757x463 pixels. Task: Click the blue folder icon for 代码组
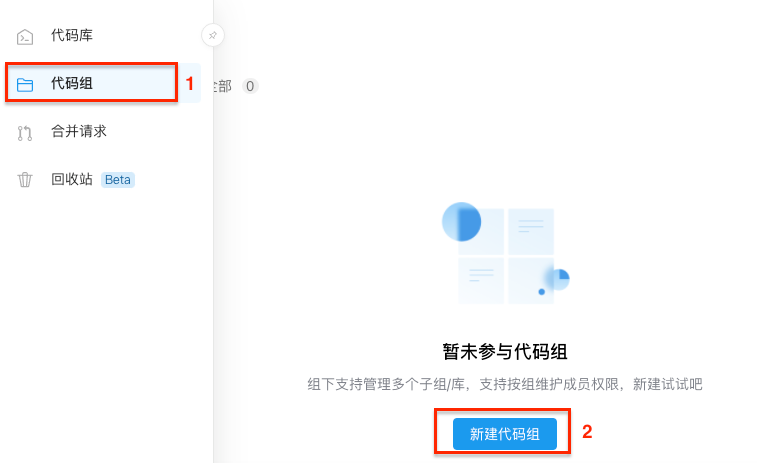pyautogui.click(x=25, y=84)
